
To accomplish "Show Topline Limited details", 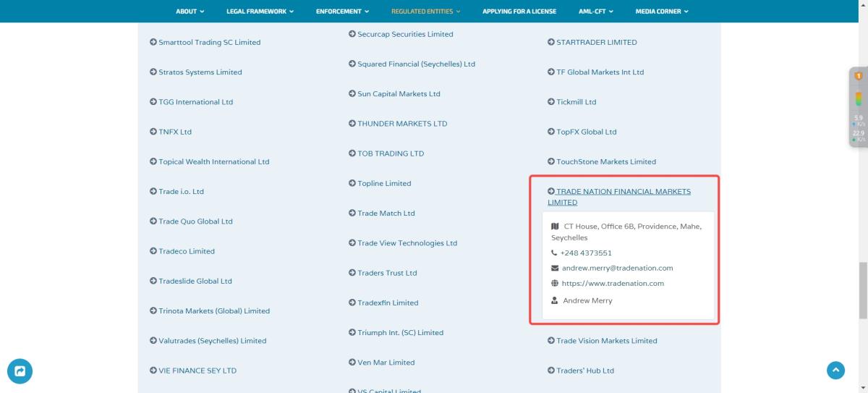I will pos(380,184).
